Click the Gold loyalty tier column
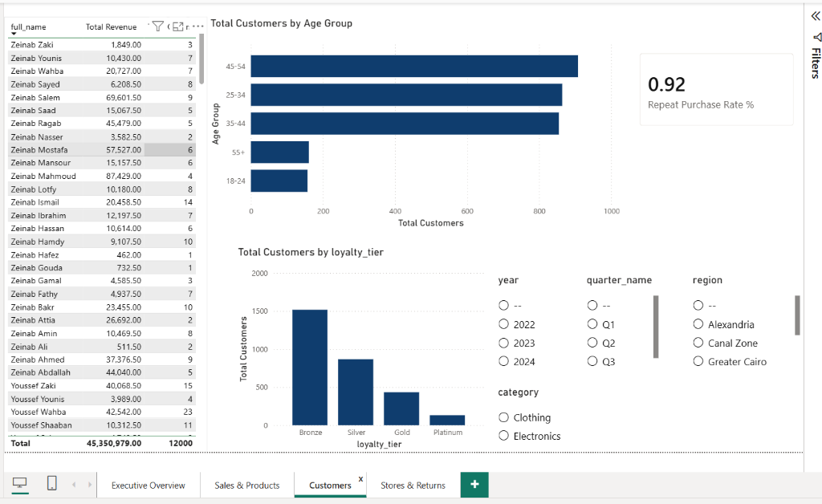822x504 pixels. [401, 408]
